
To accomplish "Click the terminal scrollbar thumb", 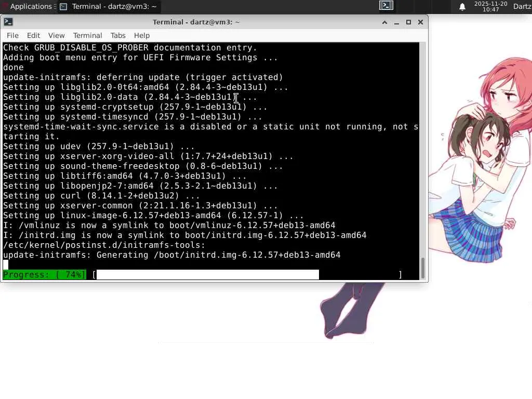I will coord(423,268).
